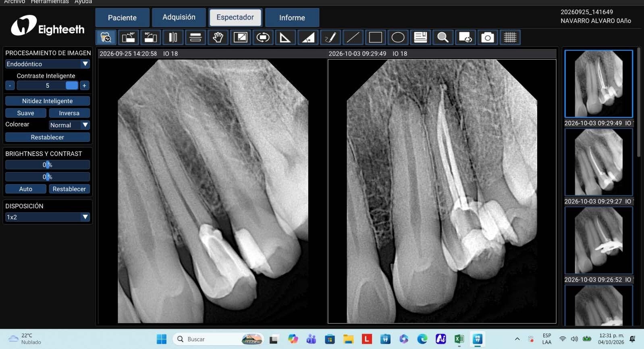Rotate image 90° counterclockwise

pyautogui.click(x=129, y=37)
